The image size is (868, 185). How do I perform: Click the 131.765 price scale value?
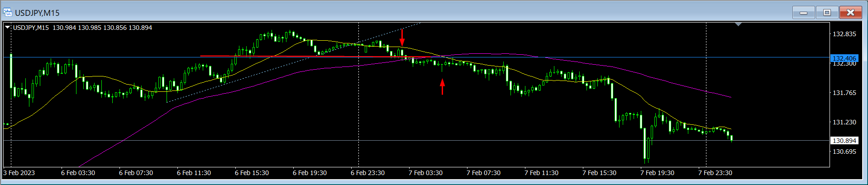click(844, 93)
